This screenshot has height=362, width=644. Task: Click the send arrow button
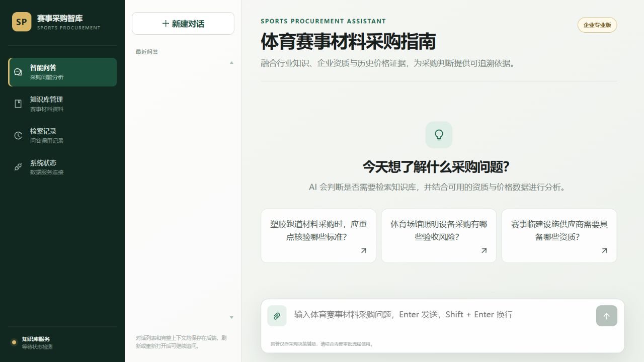pyautogui.click(x=606, y=316)
